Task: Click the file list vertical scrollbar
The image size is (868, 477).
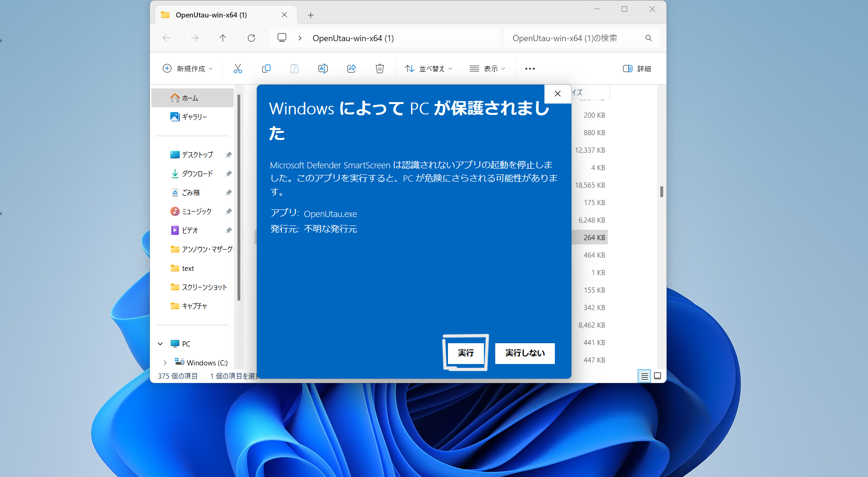Action: point(661,191)
